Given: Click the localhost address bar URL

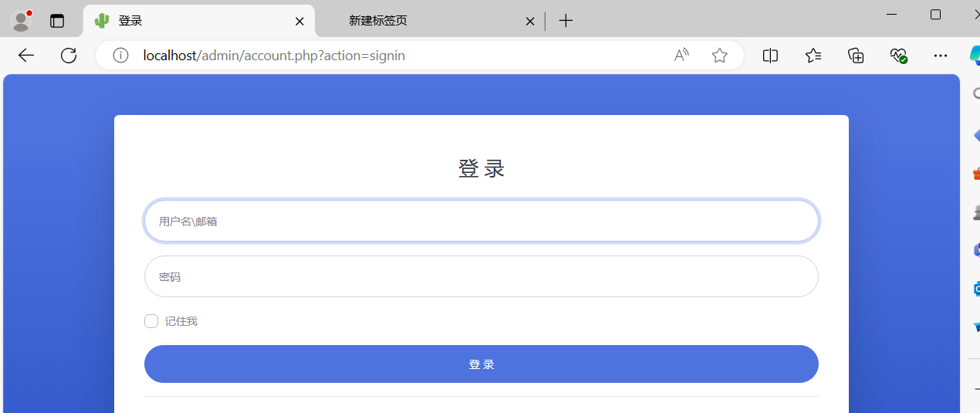Looking at the screenshot, I should click(274, 56).
